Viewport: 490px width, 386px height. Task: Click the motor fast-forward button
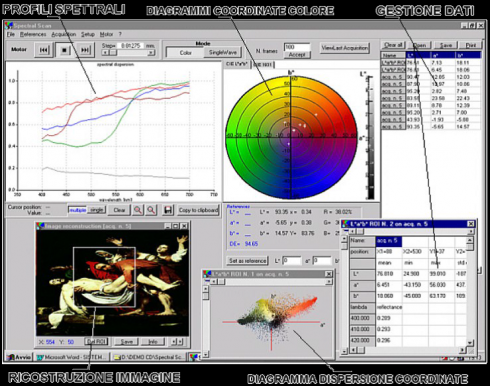pyautogui.click(x=85, y=50)
